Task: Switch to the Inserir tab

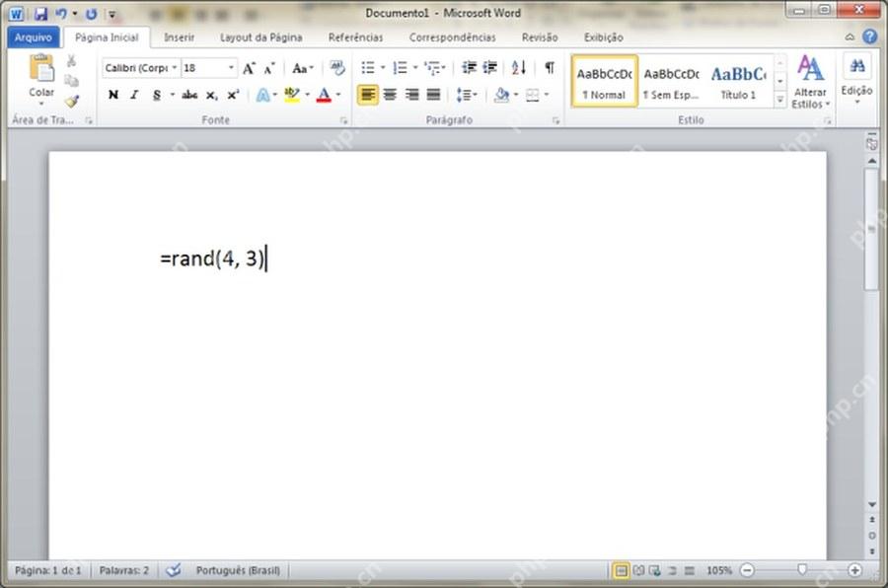Action: tap(179, 37)
